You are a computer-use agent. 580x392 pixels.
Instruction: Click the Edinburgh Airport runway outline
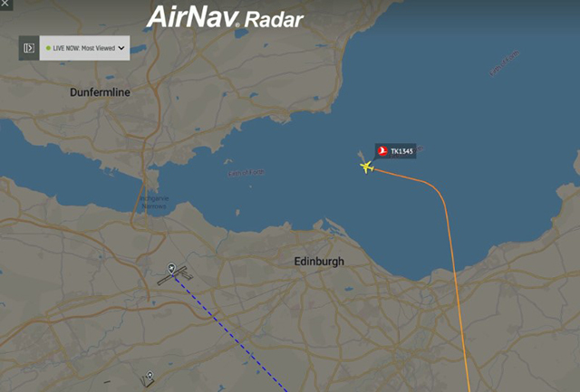[x=176, y=275]
